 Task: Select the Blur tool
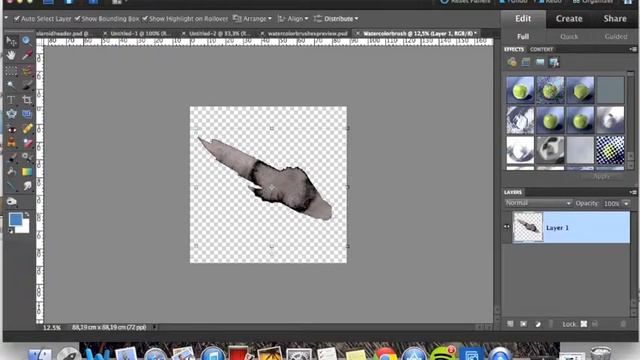click(x=27, y=186)
